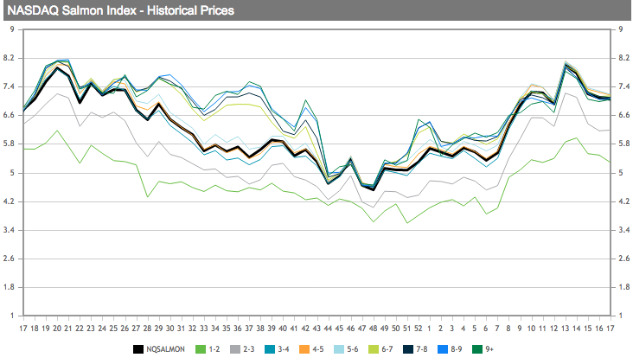The width and height of the screenshot is (633, 364).
Task: Click the right y-axis label 4.2
Action: pyautogui.click(x=623, y=201)
